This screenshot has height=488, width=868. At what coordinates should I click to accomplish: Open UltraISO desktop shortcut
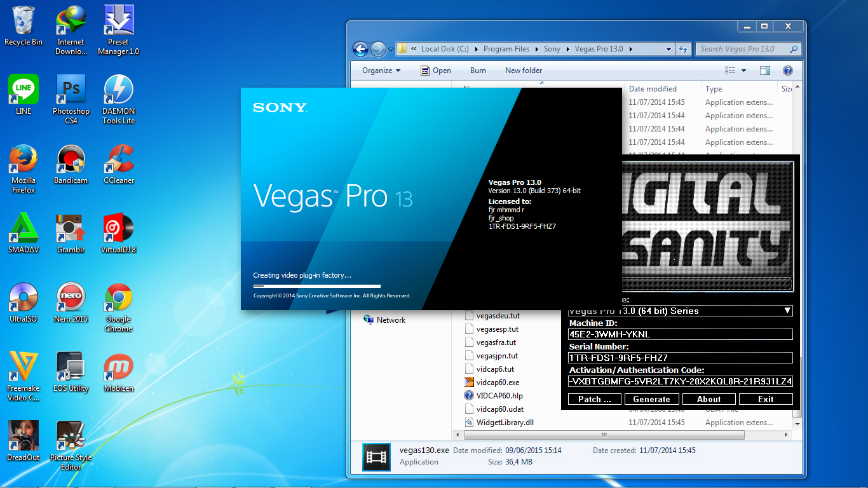pos(24,302)
